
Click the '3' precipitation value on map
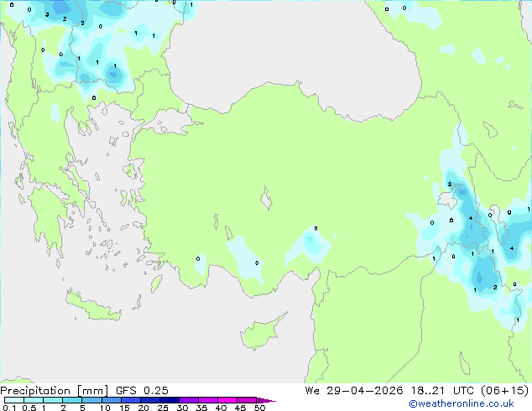pos(47,14)
